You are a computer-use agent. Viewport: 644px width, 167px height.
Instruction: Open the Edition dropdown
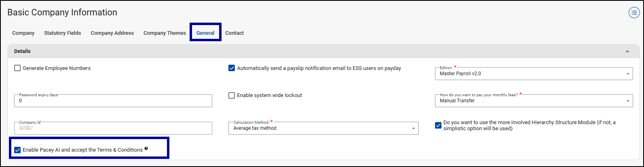[534, 74]
